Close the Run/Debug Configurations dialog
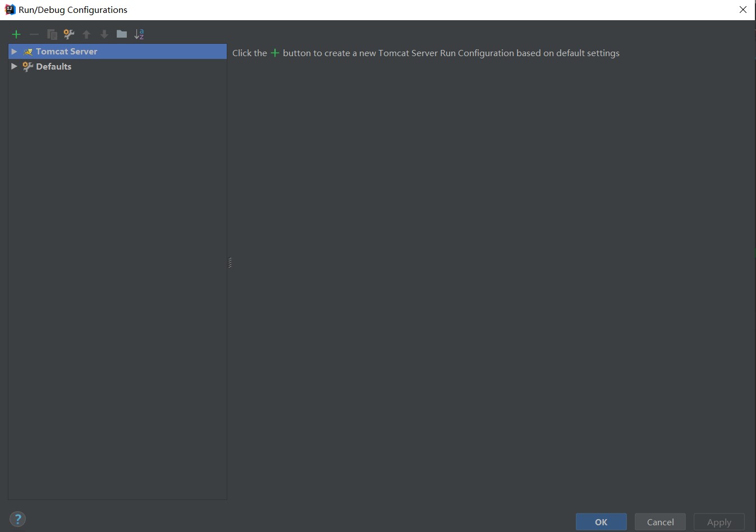This screenshot has width=756, height=532. tap(743, 10)
